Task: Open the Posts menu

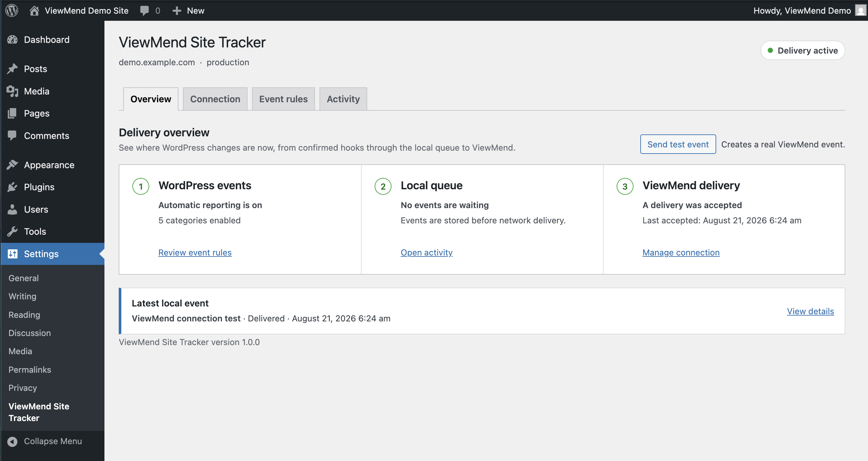Action: 35,69
